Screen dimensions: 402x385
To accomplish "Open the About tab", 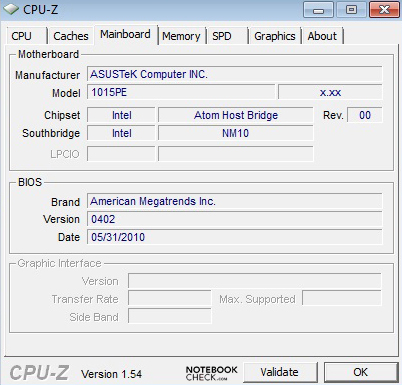I will coord(322,36).
